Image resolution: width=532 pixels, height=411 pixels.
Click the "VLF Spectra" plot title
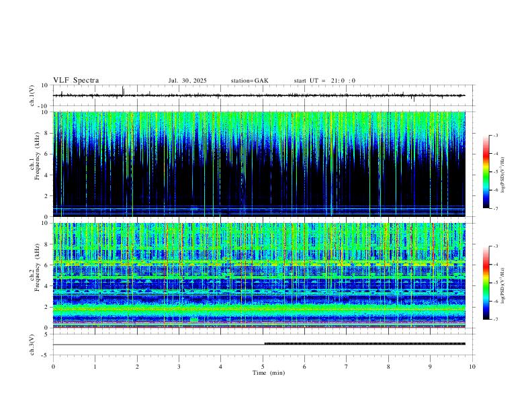click(76, 81)
